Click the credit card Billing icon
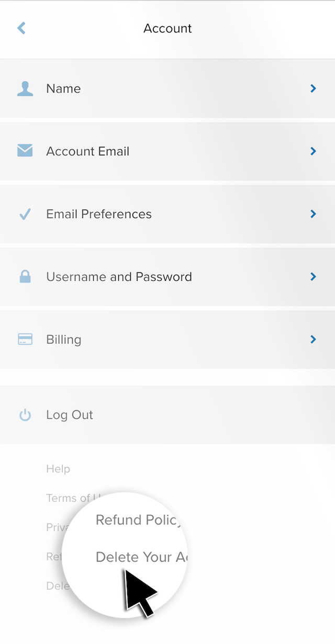335x644 pixels. click(25, 340)
